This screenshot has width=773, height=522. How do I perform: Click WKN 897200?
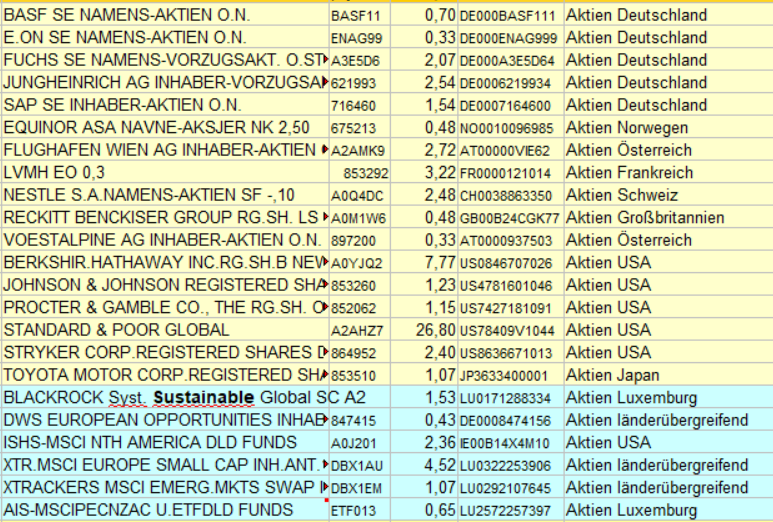360,240
